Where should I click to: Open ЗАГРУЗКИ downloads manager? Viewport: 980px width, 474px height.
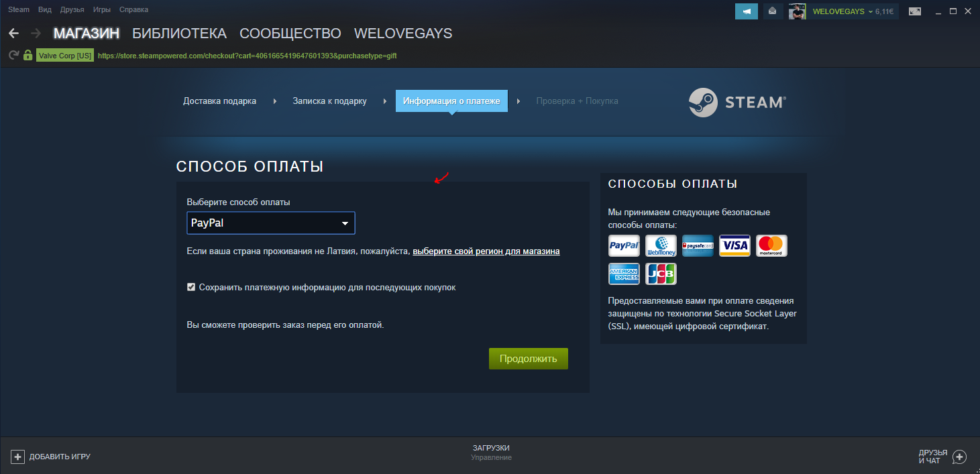(x=491, y=448)
